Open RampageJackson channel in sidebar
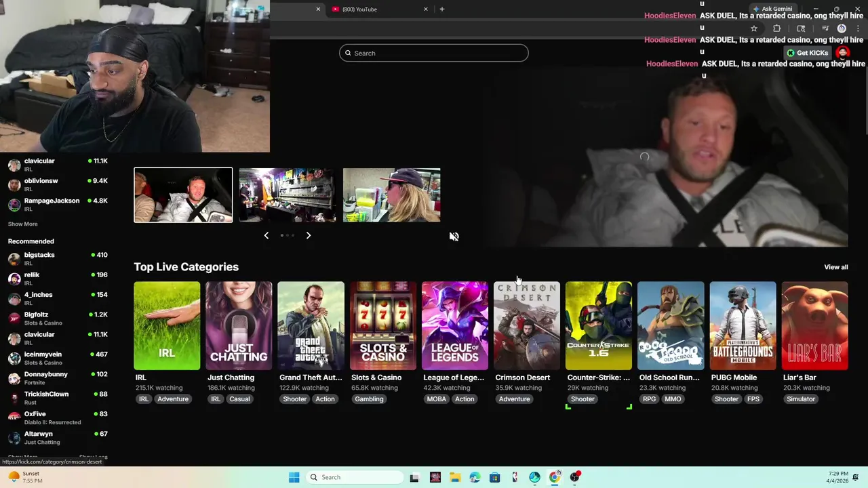Image resolution: width=868 pixels, height=488 pixels. tap(58, 204)
